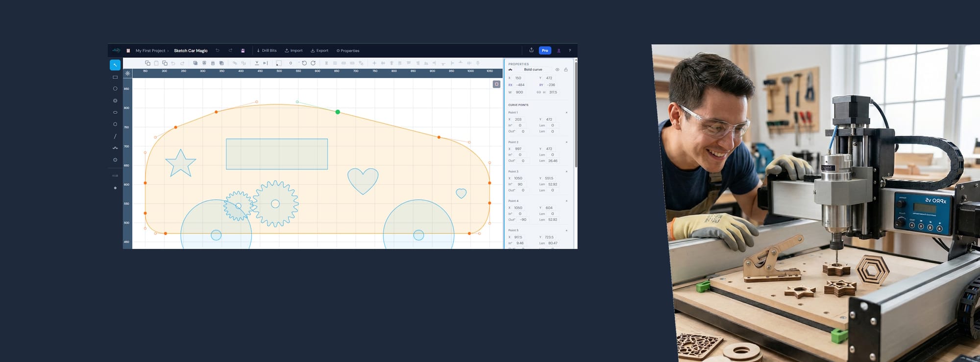The width and height of the screenshot is (980, 362).
Task: Choose the wavy curve drawing tool
Action: pyautogui.click(x=115, y=148)
